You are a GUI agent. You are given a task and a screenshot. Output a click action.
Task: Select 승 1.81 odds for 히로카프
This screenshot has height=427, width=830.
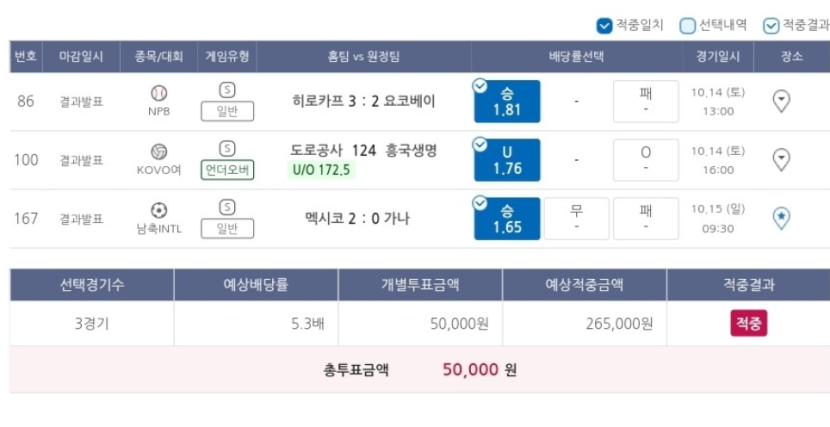click(x=507, y=102)
